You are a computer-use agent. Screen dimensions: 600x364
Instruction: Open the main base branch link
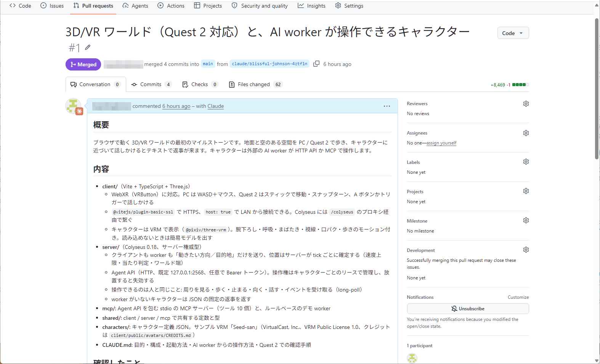(x=208, y=64)
